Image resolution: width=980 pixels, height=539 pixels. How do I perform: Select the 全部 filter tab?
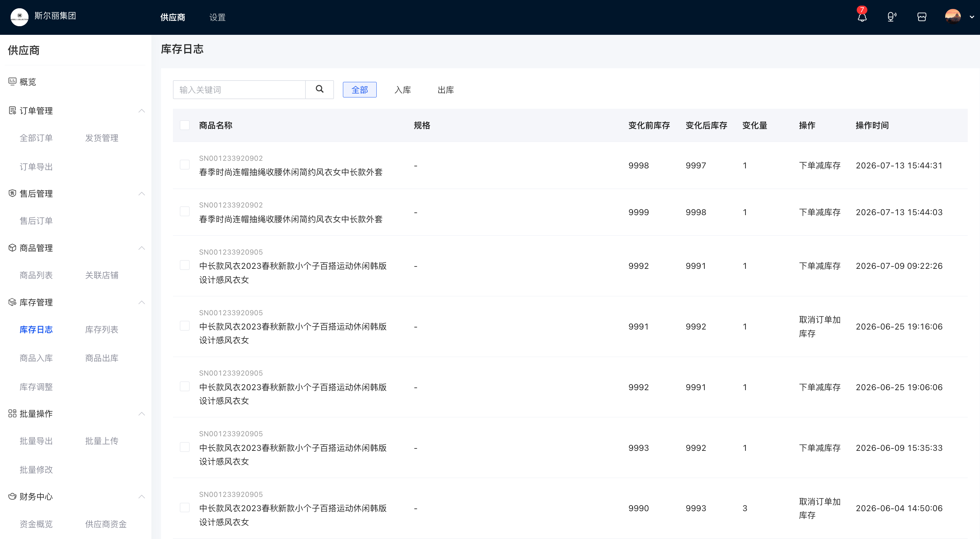[x=359, y=90]
